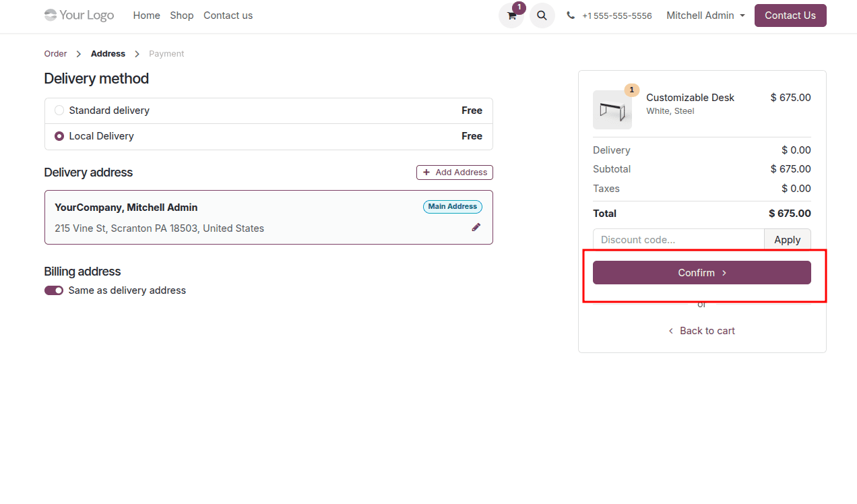Call +1 555-555-5556 phone link
Image resolution: width=857 pixels, height=504 pixels.
[x=617, y=15]
